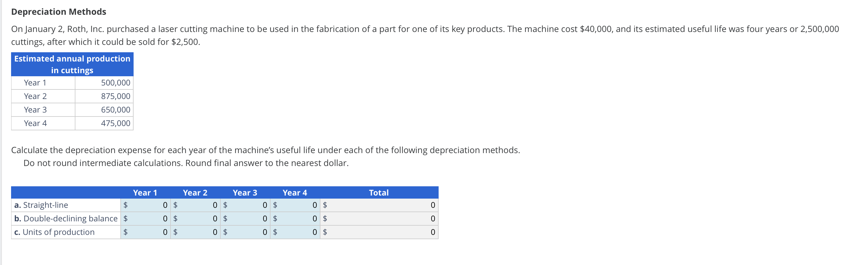
Task: Click the Estimated annual production table header
Action: 72,64
